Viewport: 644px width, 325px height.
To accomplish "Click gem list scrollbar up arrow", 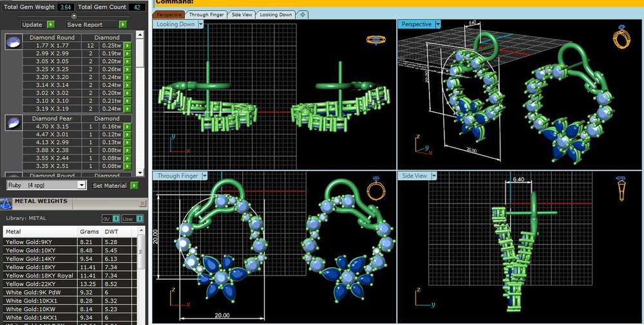I will 140,35.
